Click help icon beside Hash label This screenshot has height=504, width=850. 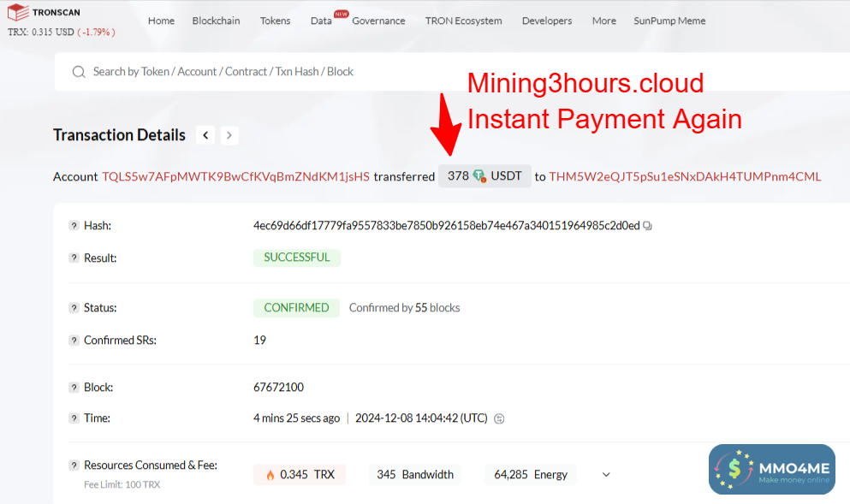pos(74,225)
